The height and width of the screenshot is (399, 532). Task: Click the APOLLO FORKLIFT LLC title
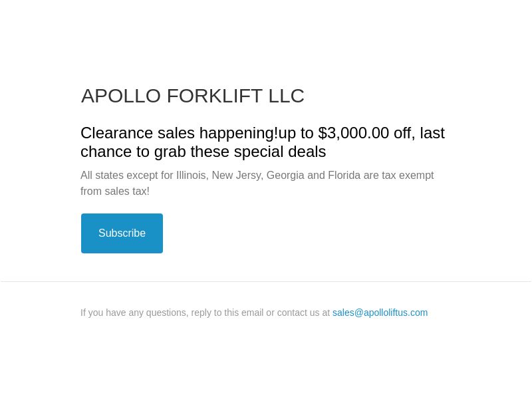coord(192,96)
